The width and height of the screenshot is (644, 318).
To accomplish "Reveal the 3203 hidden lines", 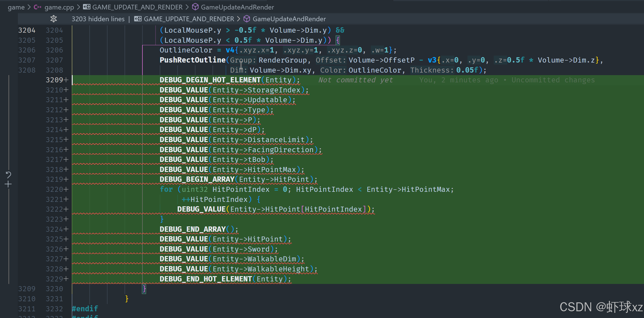I will 98,19.
